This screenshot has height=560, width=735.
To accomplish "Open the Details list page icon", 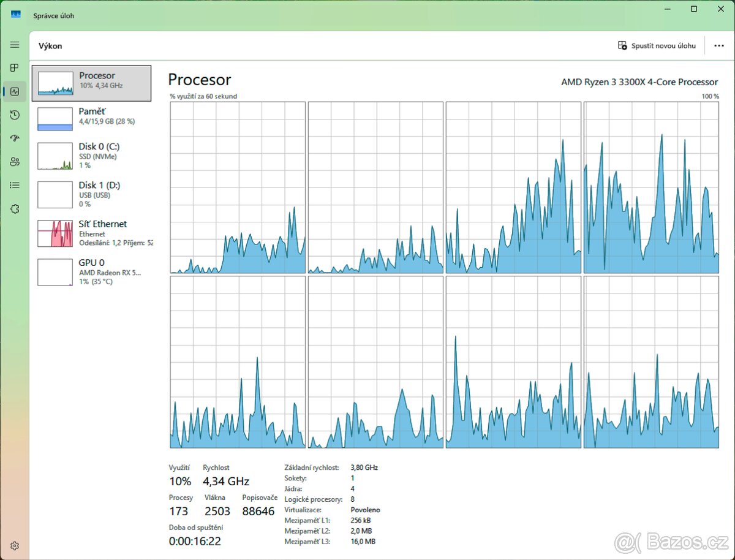I will tap(15, 185).
